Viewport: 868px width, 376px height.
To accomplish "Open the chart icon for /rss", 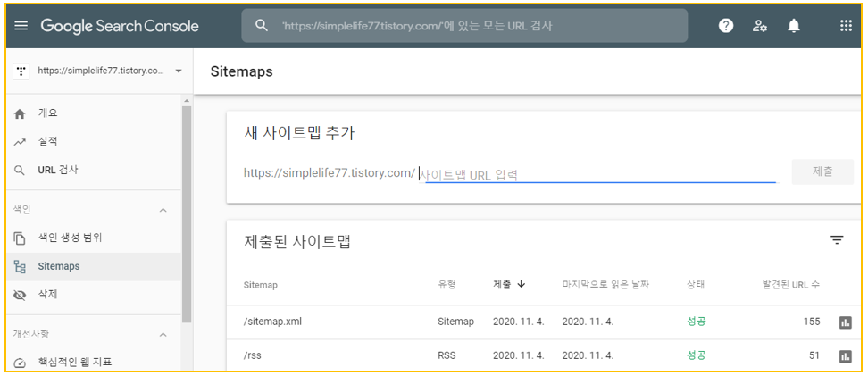I will point(846,356).
